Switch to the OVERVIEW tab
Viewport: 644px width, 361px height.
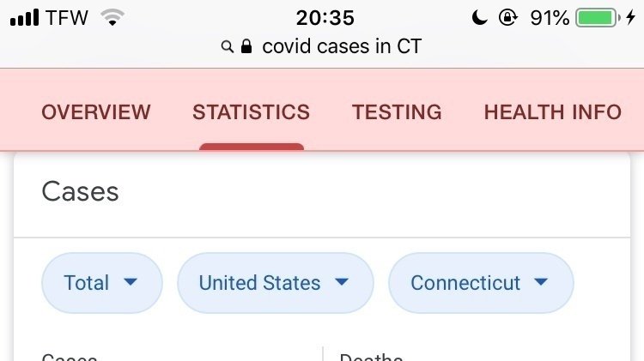click(x=96, y=112)
